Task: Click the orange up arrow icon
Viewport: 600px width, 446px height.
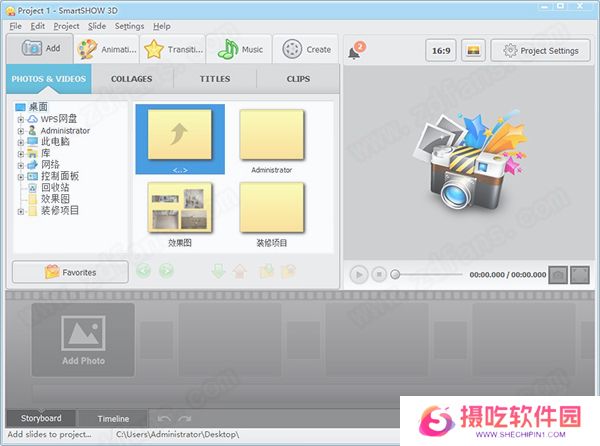Action: 240,271
